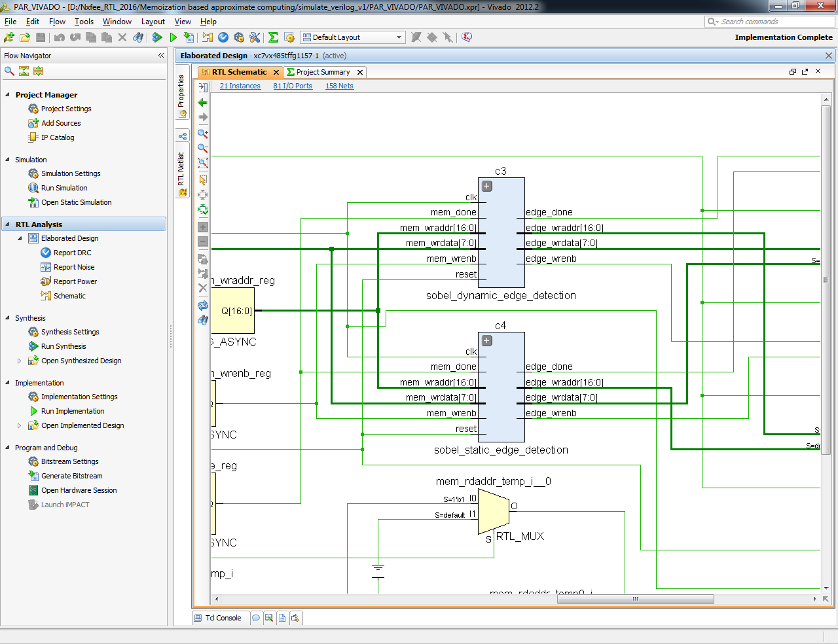Click the Delete X icon in main toolbar

click(122, 37)
